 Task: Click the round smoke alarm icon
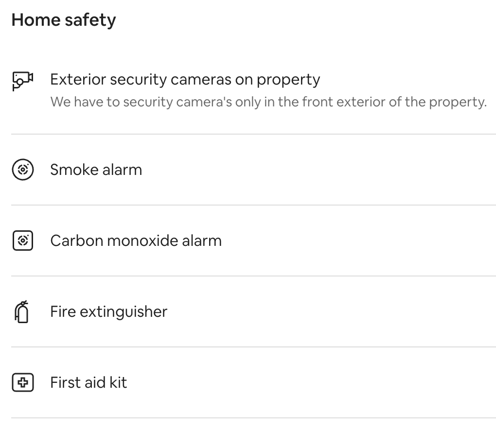23,170
